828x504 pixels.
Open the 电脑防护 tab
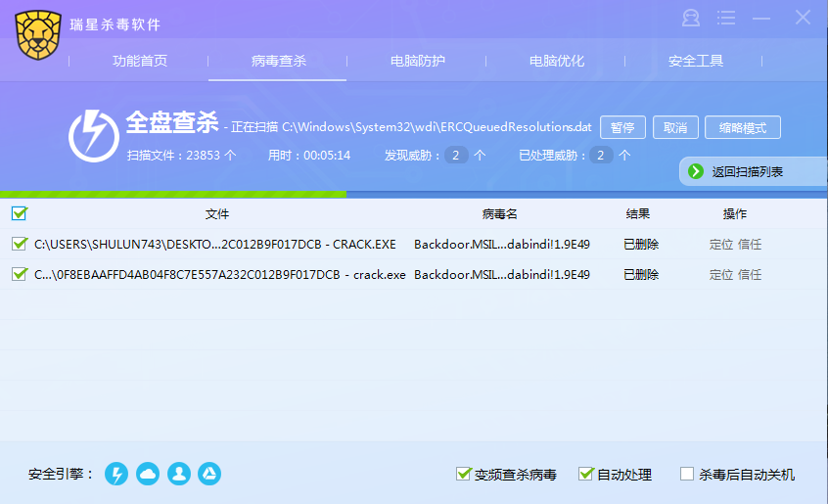tap(417, 62)
